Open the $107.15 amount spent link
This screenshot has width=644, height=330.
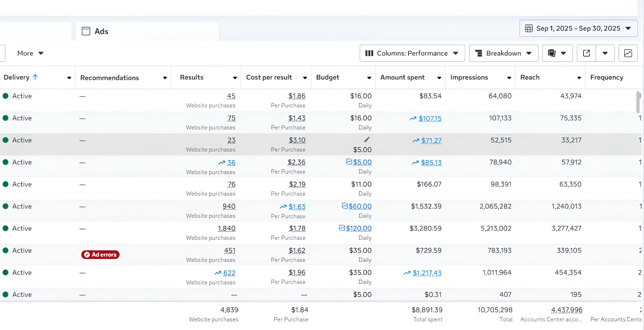coord(430,118)
